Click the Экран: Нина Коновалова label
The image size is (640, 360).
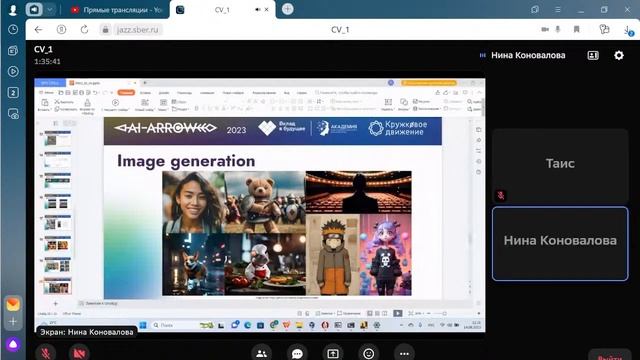click(87, 332)
